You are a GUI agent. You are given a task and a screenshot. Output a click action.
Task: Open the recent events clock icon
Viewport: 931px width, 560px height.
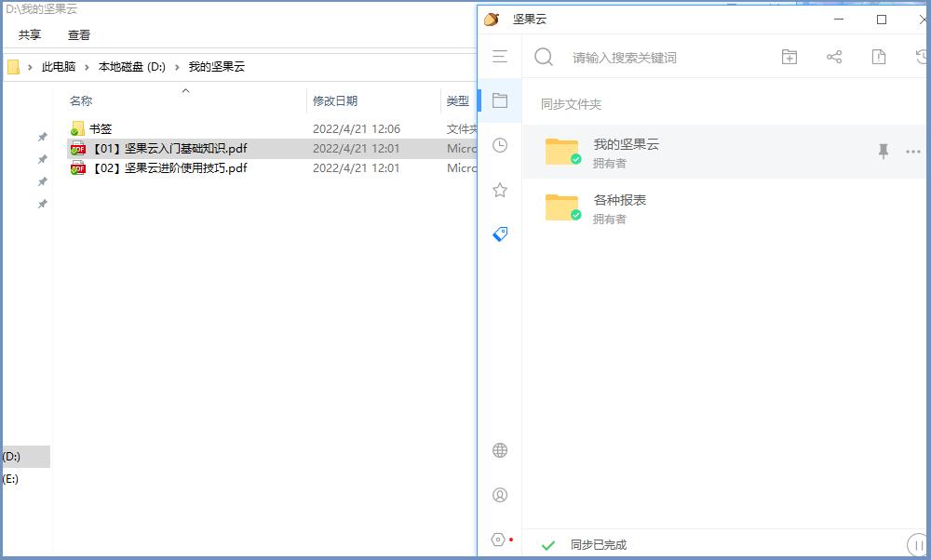coord(500,145)
